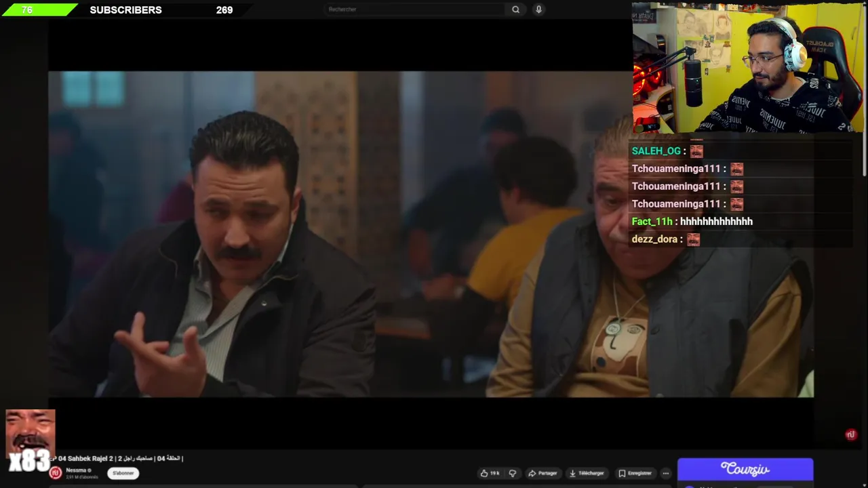
Task: Dislike the video with thumbs-down icon
Action: click(513, 473)
